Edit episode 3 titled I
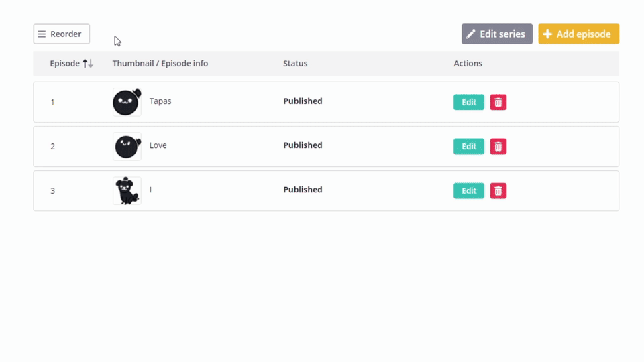Image resolution: width=644 pixels, height=362 pixels. [469, 191]
